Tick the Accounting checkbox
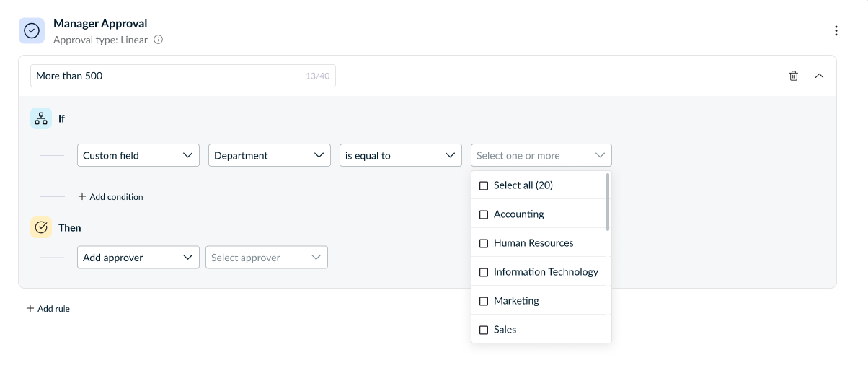The height and width of the screenshot is (368, 868). (x=484, y=214)
